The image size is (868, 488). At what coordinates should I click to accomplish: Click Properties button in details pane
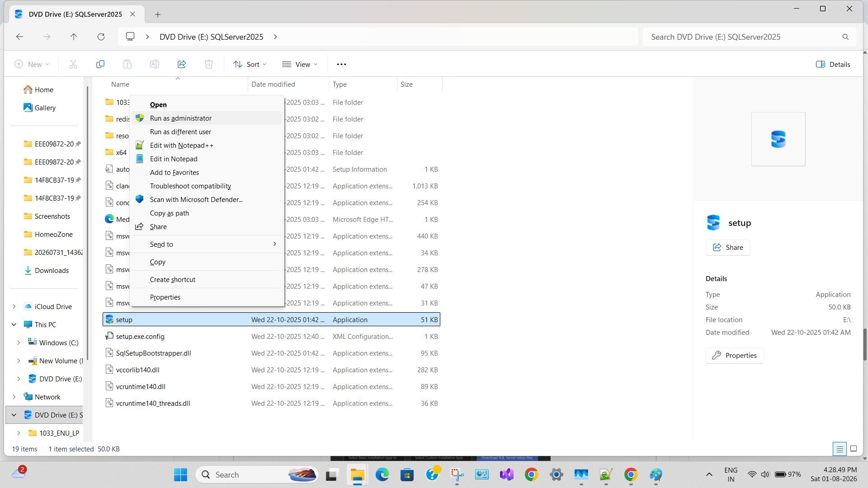click(735, 355)
